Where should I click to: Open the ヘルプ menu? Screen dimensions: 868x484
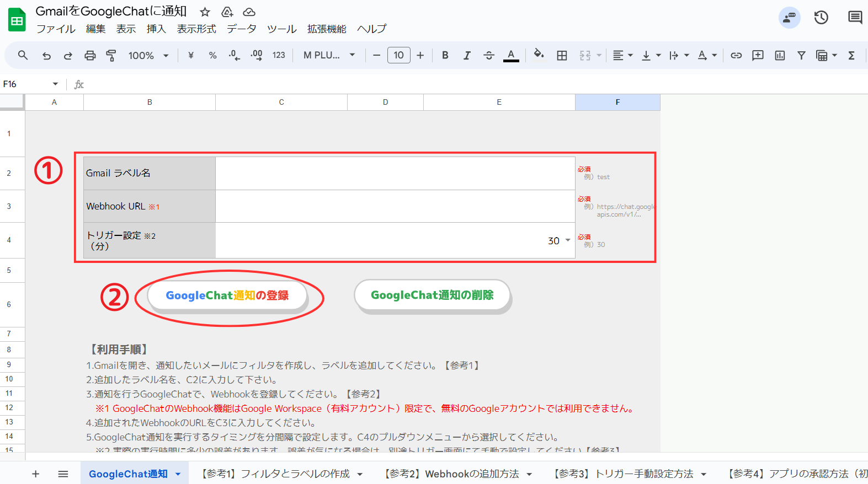click(x=372, y=29)
